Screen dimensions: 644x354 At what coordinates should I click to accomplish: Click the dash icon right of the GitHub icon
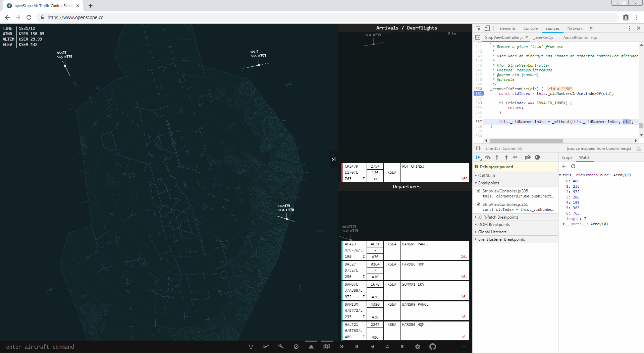click(464, 346)
